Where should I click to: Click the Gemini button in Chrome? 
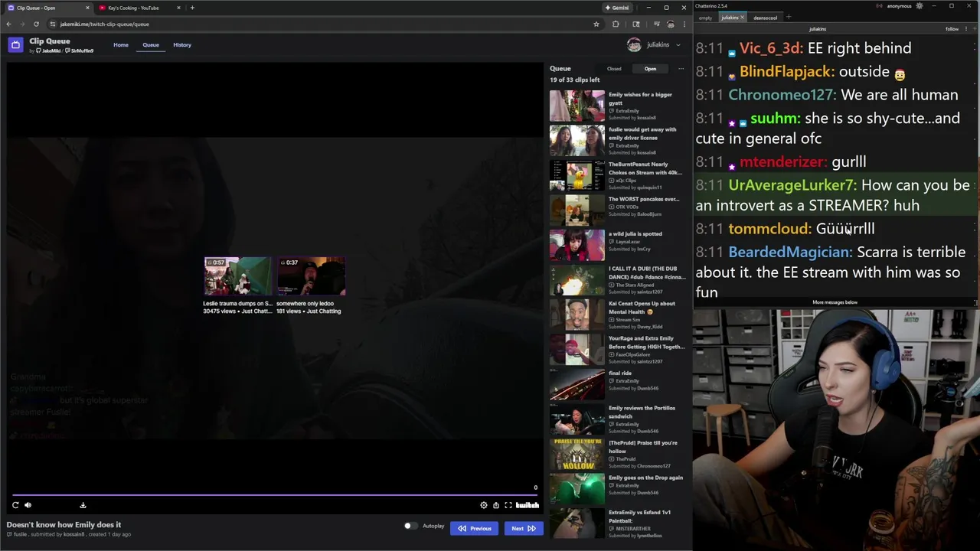pos(617,8)
